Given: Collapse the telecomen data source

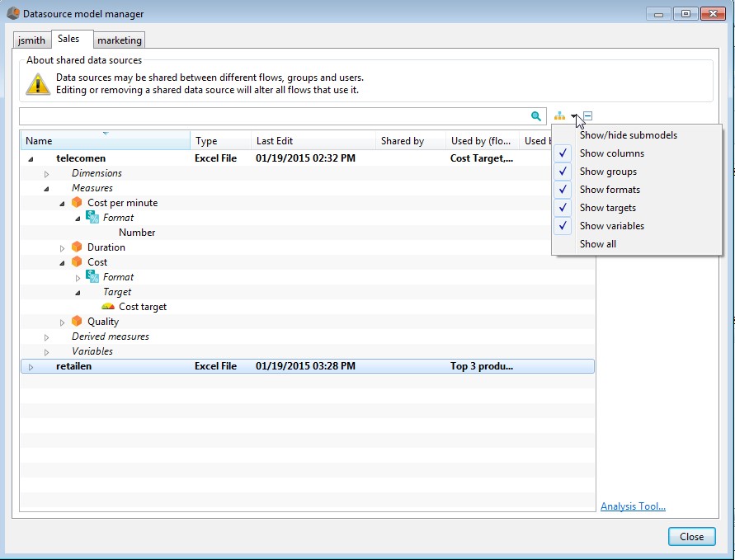Looking at the screenshot, I should [31, 159].
